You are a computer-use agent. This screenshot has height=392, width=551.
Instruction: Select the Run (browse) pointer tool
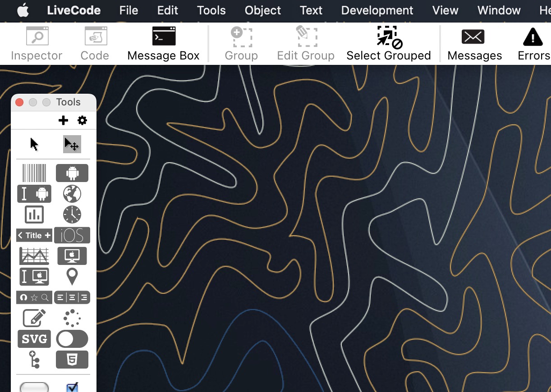click(x=34, y=144)
